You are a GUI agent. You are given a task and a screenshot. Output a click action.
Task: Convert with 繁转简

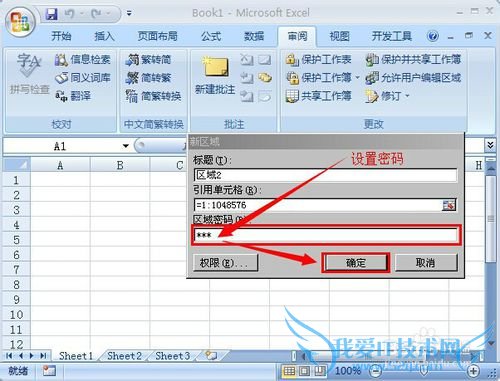pos(148,60)
